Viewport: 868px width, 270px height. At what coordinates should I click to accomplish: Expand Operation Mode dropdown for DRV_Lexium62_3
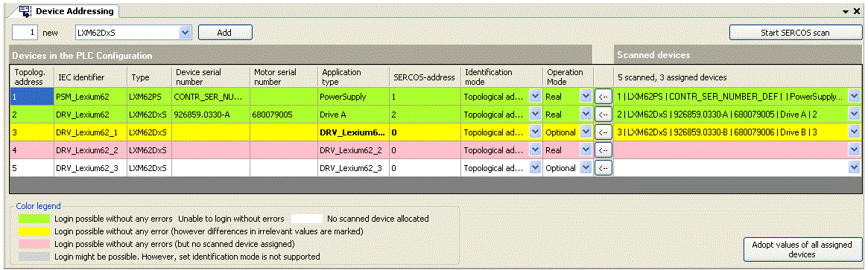click(586, 168)
